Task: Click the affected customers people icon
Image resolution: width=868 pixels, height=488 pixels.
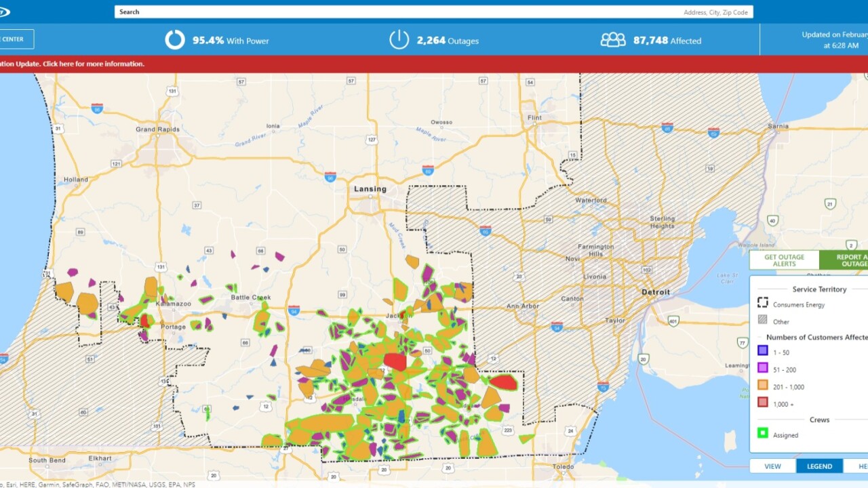Action: pos(612,40)
